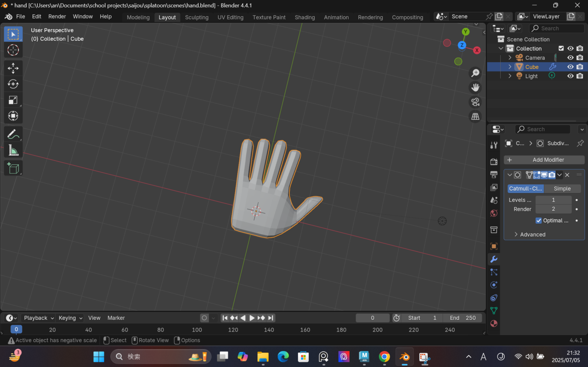Switch to the Sculpting workspace tab
Viewport: 588px width, 367px height.
click(x=197, y=17)
